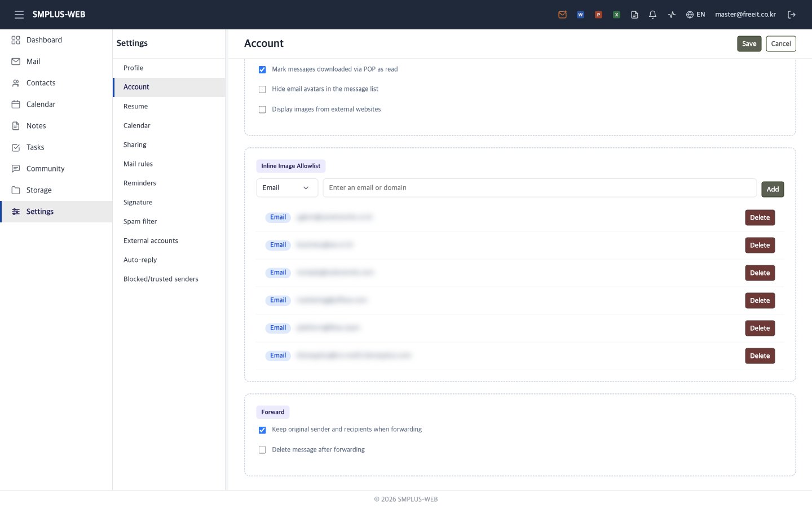Open Spam filter settings

pyautogui.click(x=169, y=221)
